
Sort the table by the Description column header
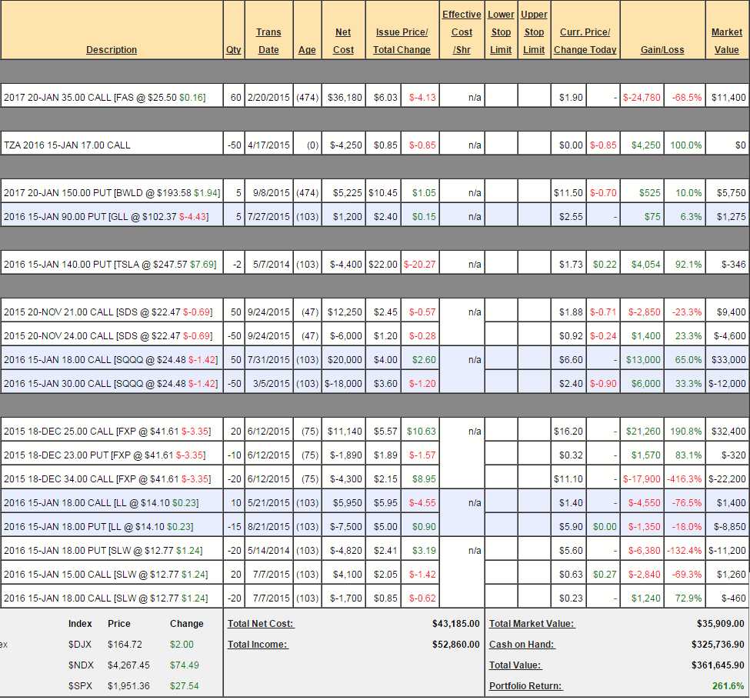pos(112,50)
